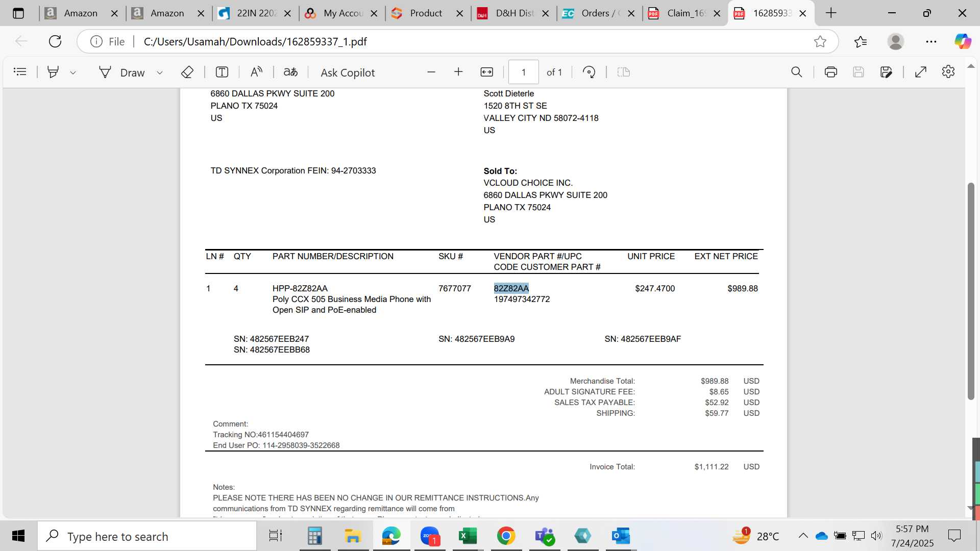Open the Translate tool
This screenshot has height=551, width=980.
[x=290, y=72]
